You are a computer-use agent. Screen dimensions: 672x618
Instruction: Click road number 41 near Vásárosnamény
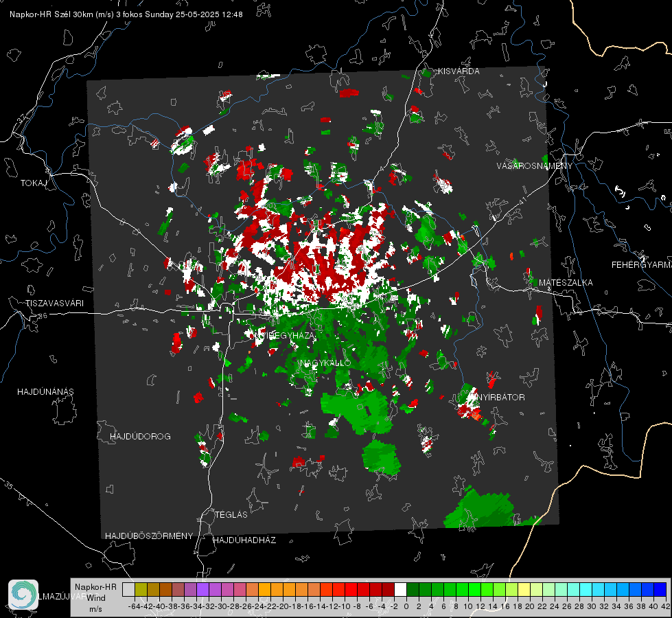[522, 201]
